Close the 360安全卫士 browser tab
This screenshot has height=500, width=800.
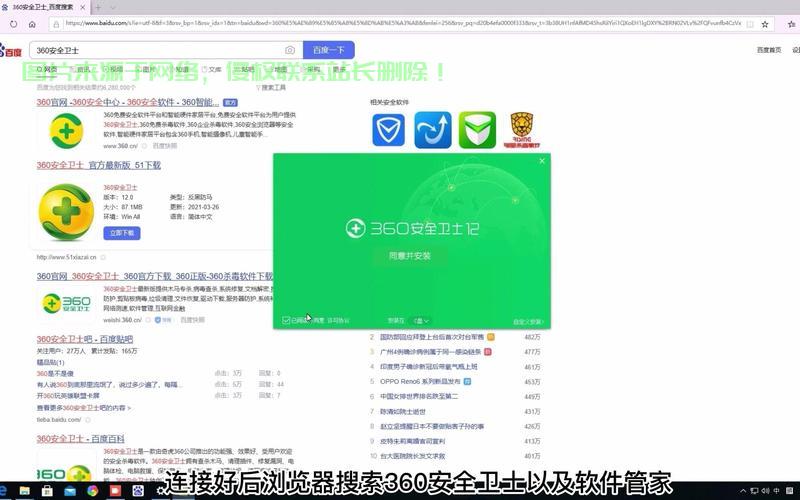coord(83,7)
